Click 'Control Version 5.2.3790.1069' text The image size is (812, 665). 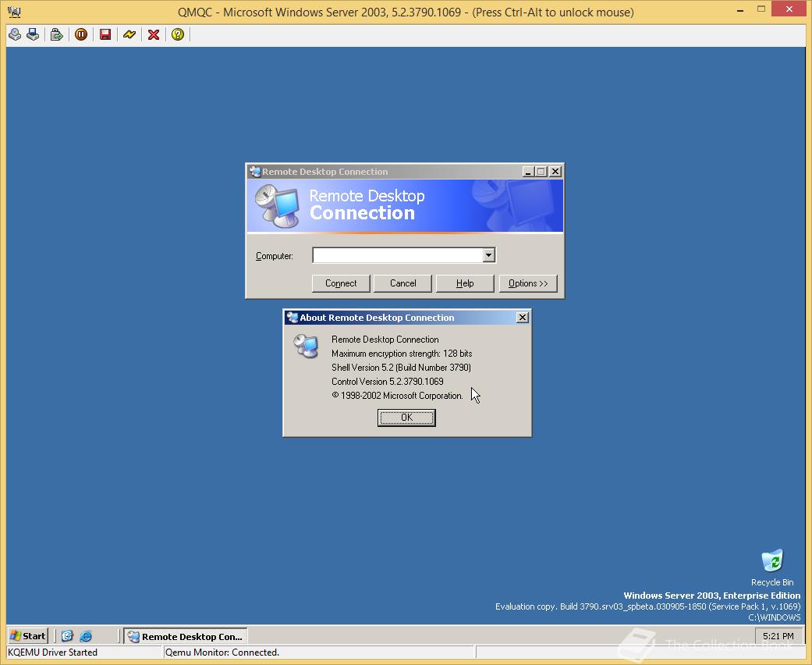pyautogui.click(x=388, y=382)
